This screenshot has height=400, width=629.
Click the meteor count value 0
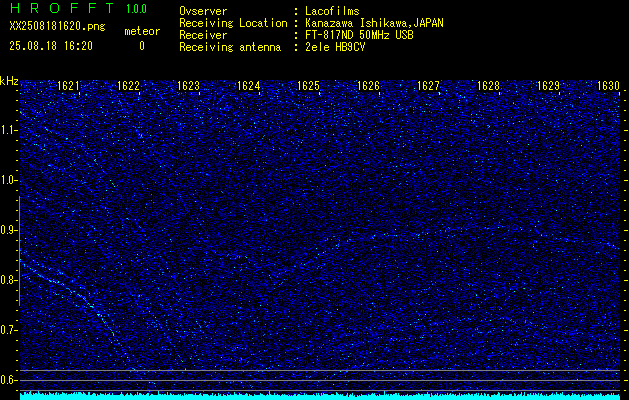[x=142, y=46]
